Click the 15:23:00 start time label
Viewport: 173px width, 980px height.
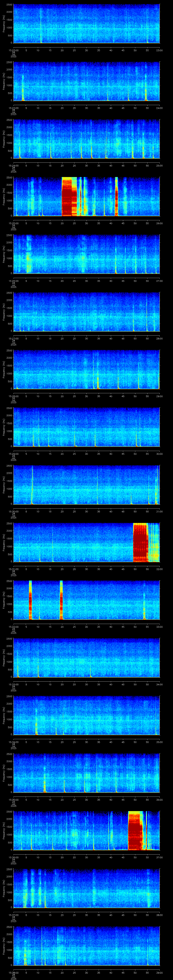(13, 108)
